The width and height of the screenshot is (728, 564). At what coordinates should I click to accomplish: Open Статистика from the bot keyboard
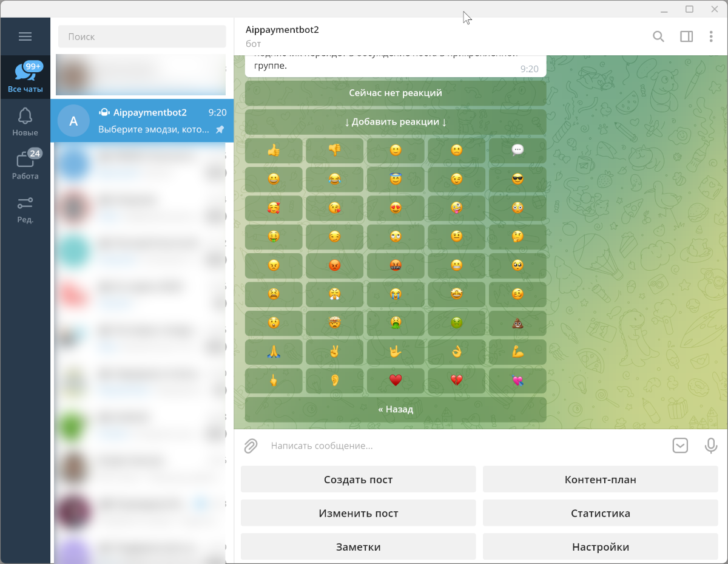pyautogui.click(x=601, y=513)
